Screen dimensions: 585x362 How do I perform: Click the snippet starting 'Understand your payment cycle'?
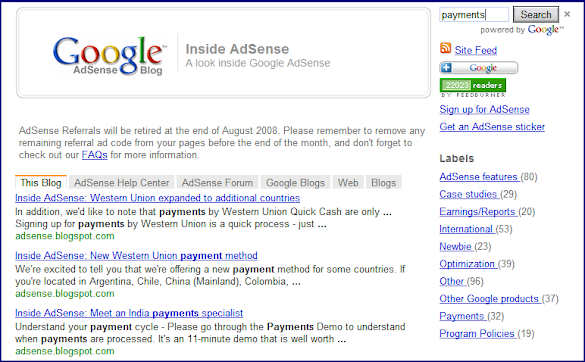(210, 333)
